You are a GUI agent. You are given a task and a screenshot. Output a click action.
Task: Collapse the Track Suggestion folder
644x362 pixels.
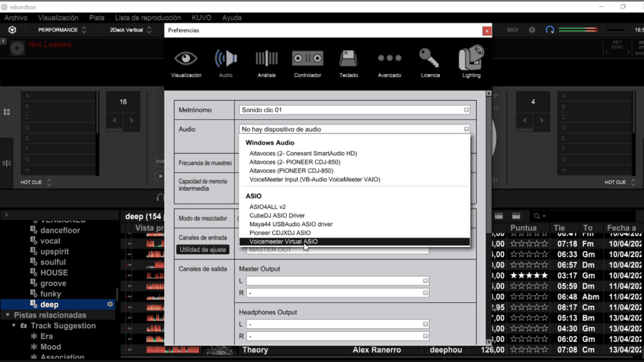(x=14, y=326)
